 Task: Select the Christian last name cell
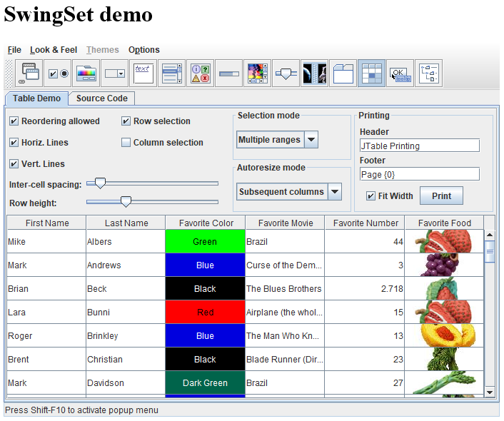pos(126,359)
